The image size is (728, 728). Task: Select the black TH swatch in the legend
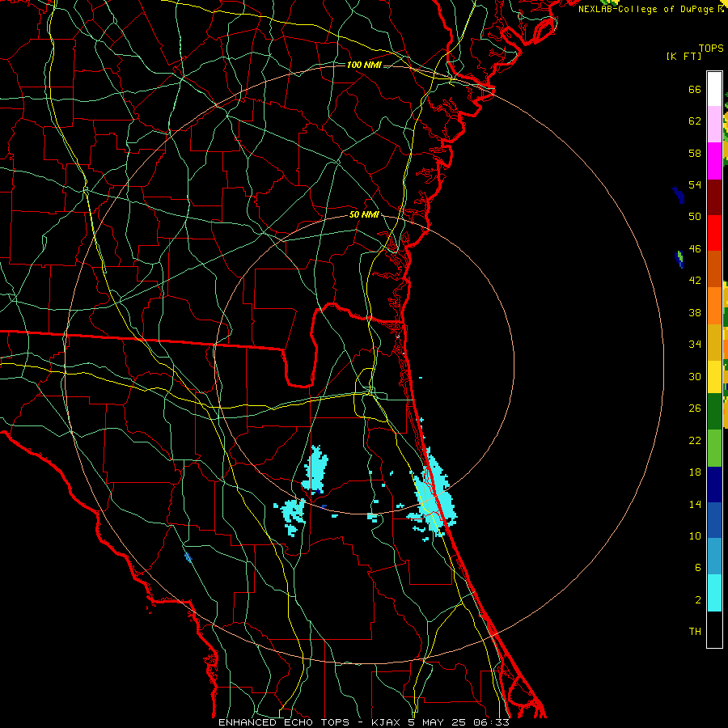click(x=714, y=629)
